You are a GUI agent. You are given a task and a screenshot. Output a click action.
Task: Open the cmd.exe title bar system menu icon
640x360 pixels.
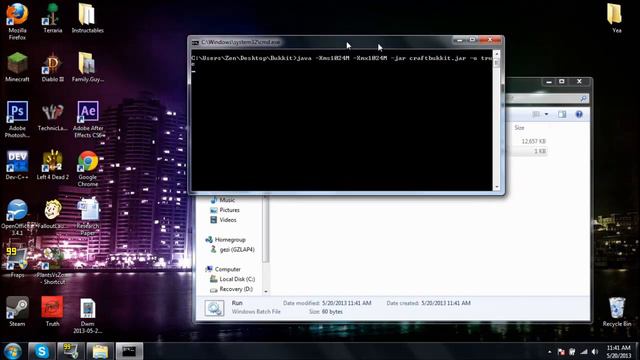point(196,42)
